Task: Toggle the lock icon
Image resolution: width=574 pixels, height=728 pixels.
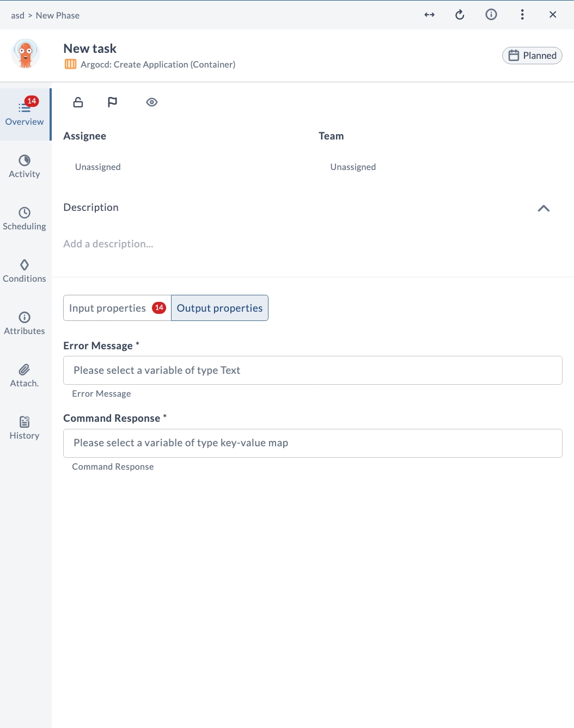Action: click(78, 102)
